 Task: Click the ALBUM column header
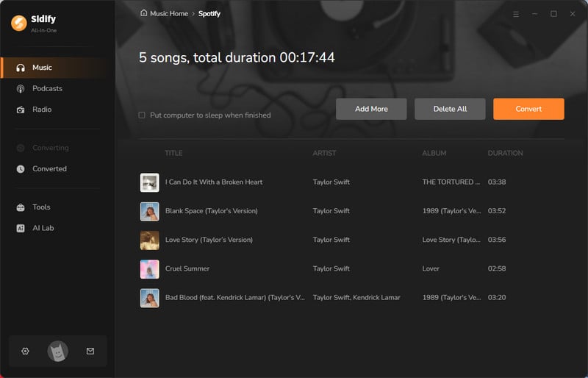coord(434,153)
